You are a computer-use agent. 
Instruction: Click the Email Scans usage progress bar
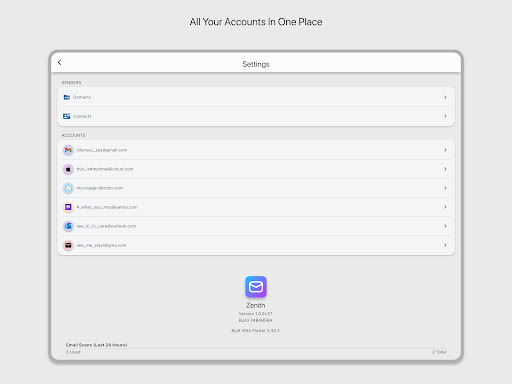[256, 348]
